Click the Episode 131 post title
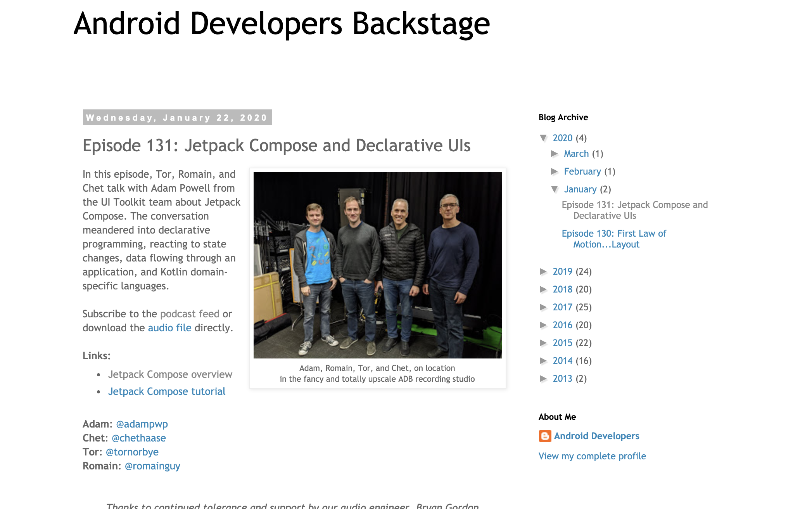 pos(276,146)
